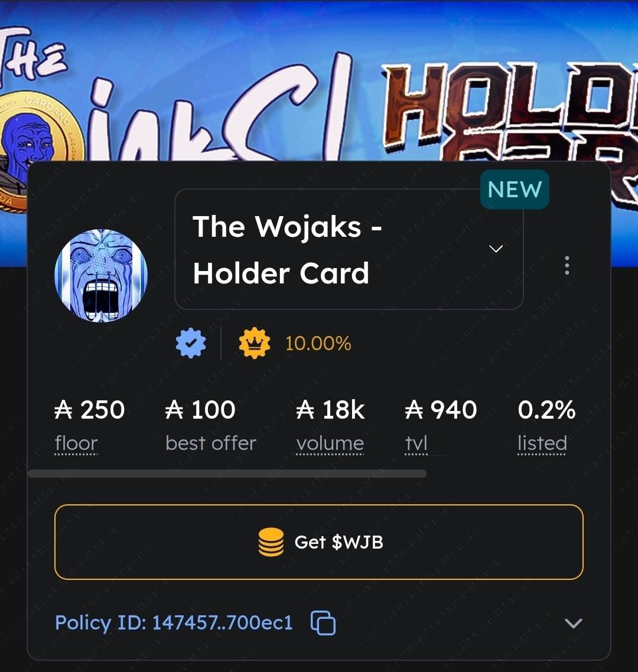The width and height of the screenshot is (638, 672).
Task: Click the blue verified checkmark badge
Action: tap(191, 343)
